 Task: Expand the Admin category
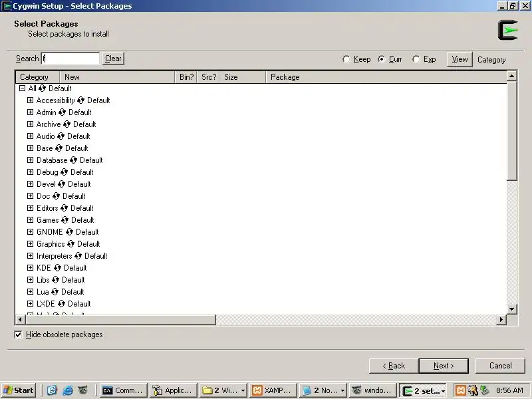pos(30,112)
